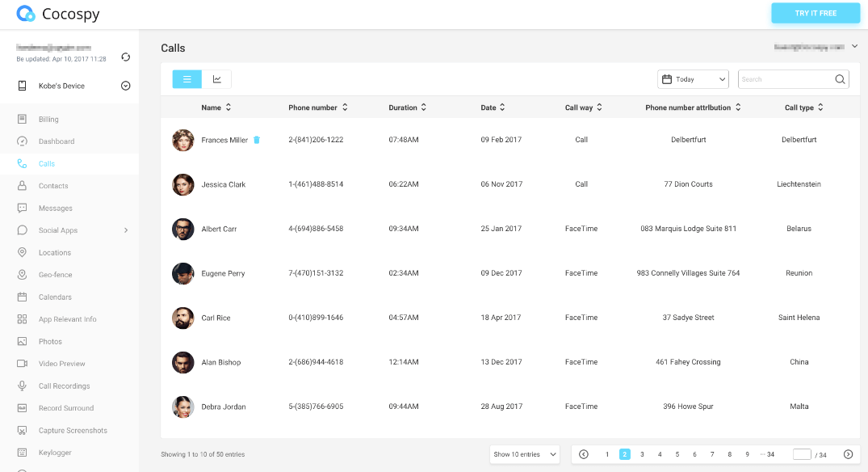Open Call Recordings in sidebar
868x472 pixels.
click(x=64, y=386)
